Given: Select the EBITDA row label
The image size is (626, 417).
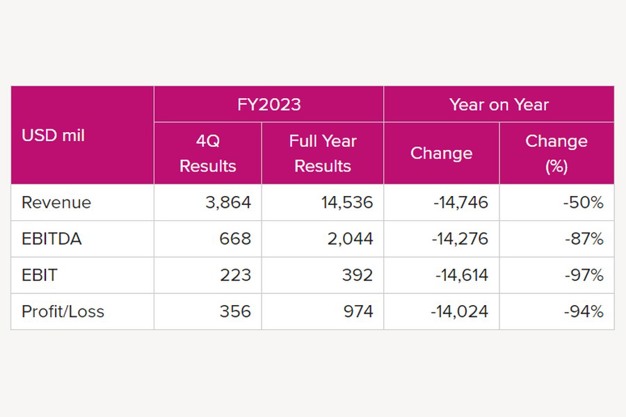Looking at the screenshot, I should coord(53,239).
